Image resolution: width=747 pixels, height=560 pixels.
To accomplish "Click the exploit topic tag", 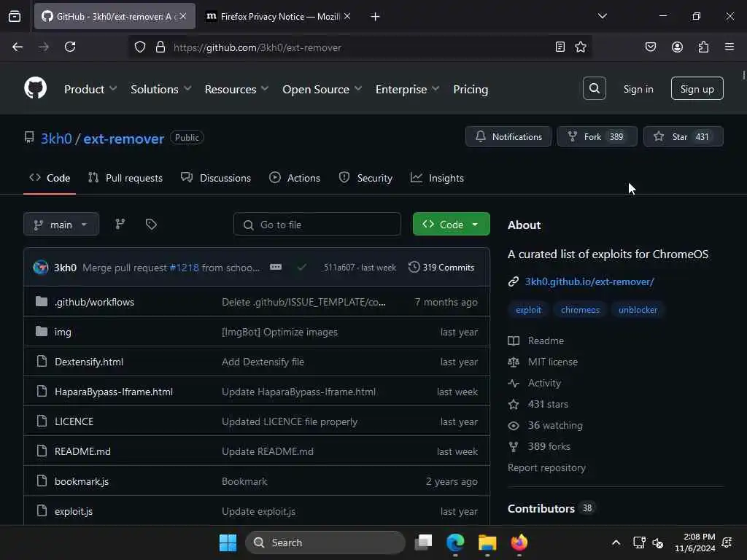I will 528,309.
